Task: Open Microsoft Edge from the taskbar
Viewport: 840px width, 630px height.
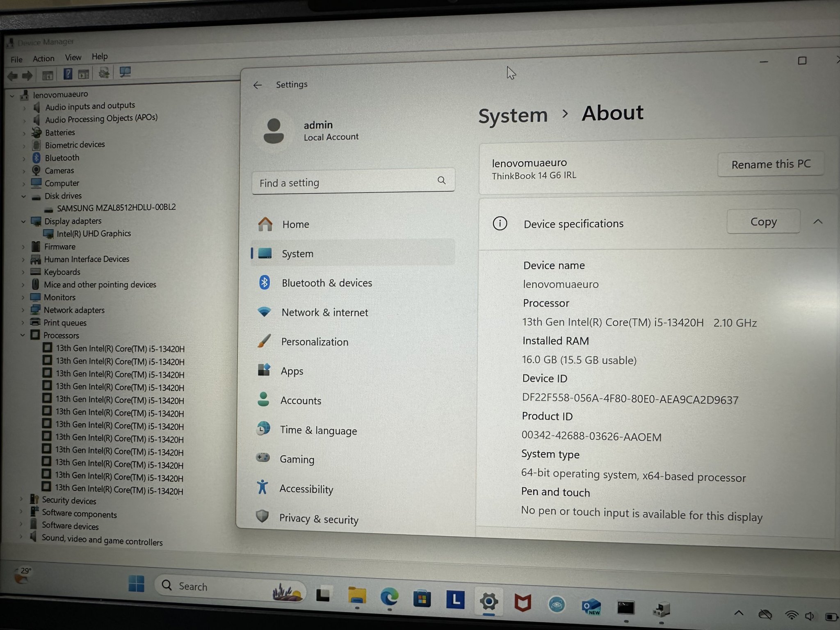Action: click(389, 597)
